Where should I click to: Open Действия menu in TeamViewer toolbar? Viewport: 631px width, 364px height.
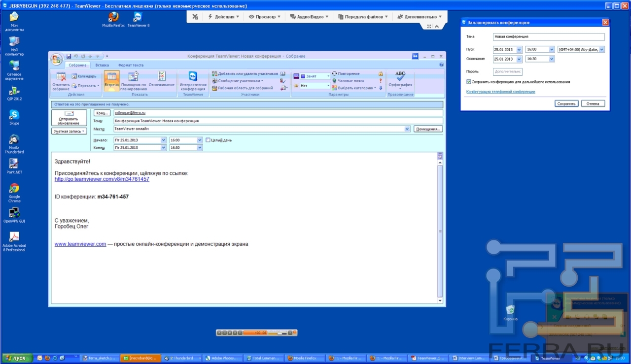223,16
